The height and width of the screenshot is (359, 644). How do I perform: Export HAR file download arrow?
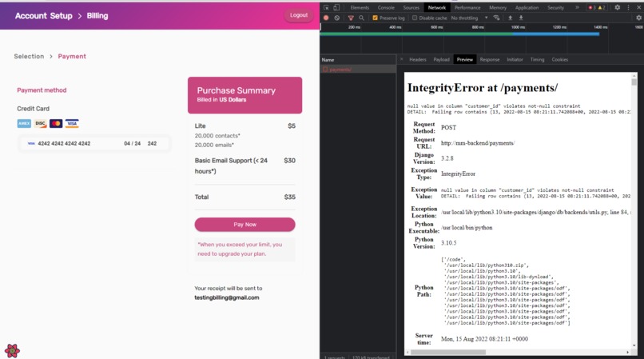(521, 18)
